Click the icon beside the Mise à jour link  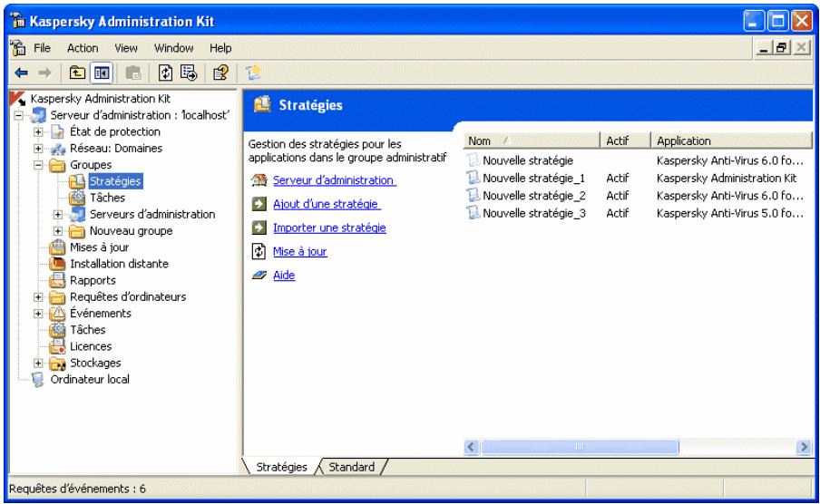[x=259, y=251]
